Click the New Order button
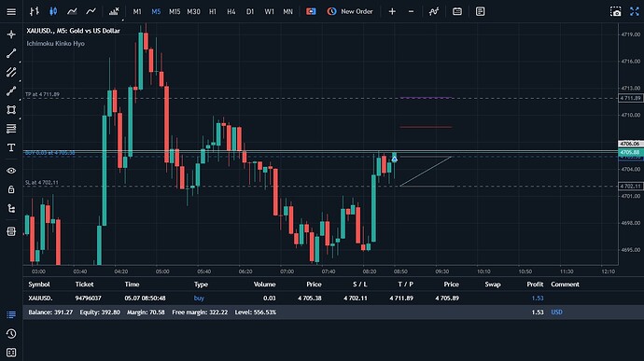The width and height of the screenshot is (644, 361). (x=350, y=11)
